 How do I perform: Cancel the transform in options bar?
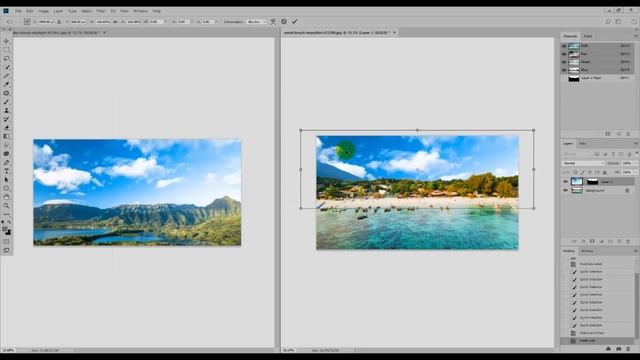(284, 21)
